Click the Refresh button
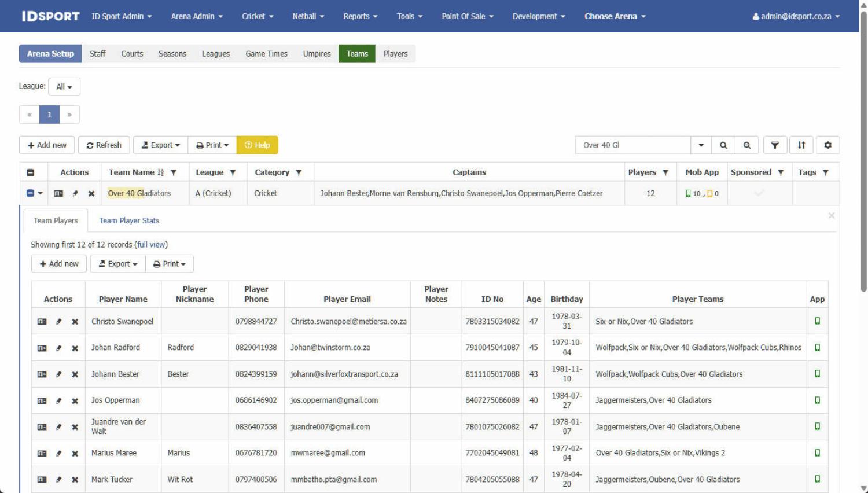 [104, 145]
